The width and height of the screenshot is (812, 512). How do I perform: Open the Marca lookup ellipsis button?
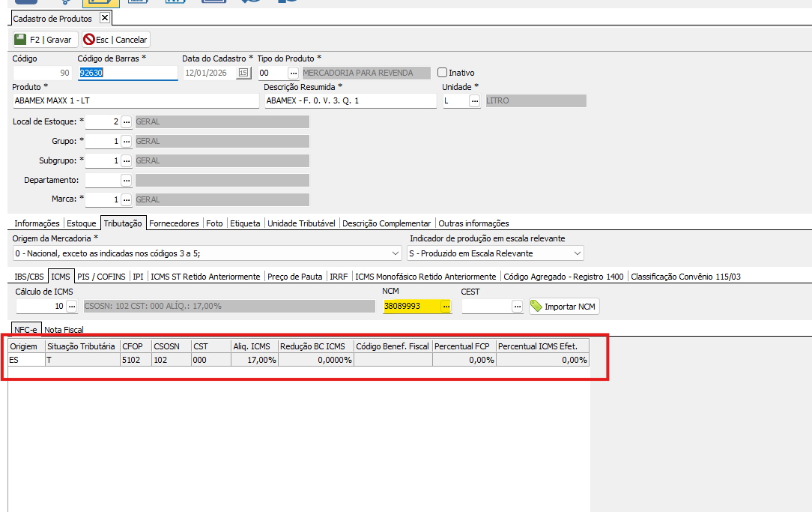[x=127, y=200]
